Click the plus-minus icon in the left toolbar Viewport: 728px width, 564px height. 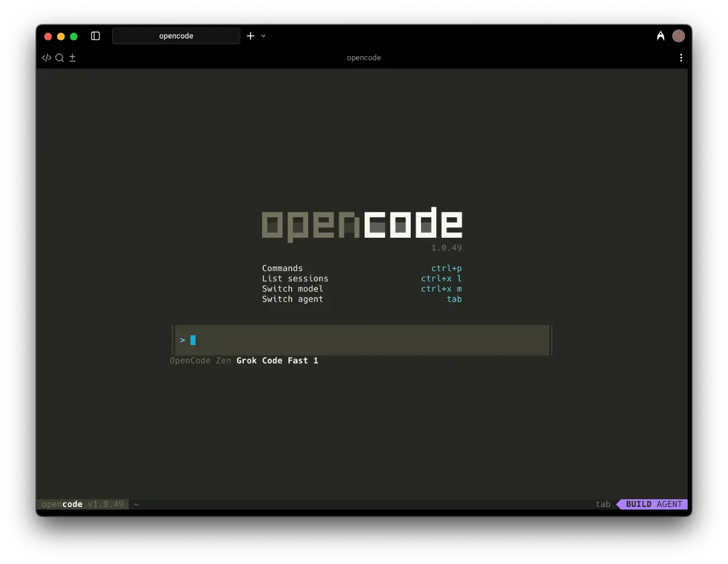coord(72,58)
